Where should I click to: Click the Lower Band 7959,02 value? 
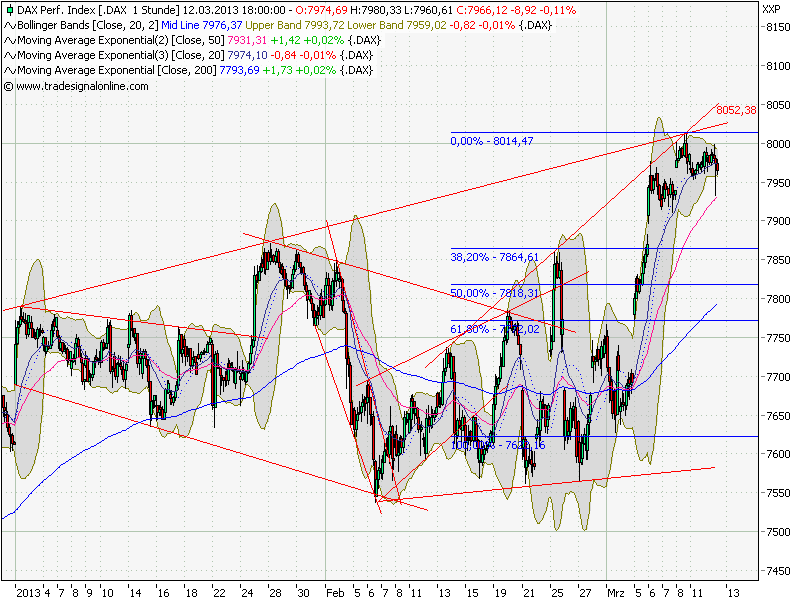tap(396, 25)
